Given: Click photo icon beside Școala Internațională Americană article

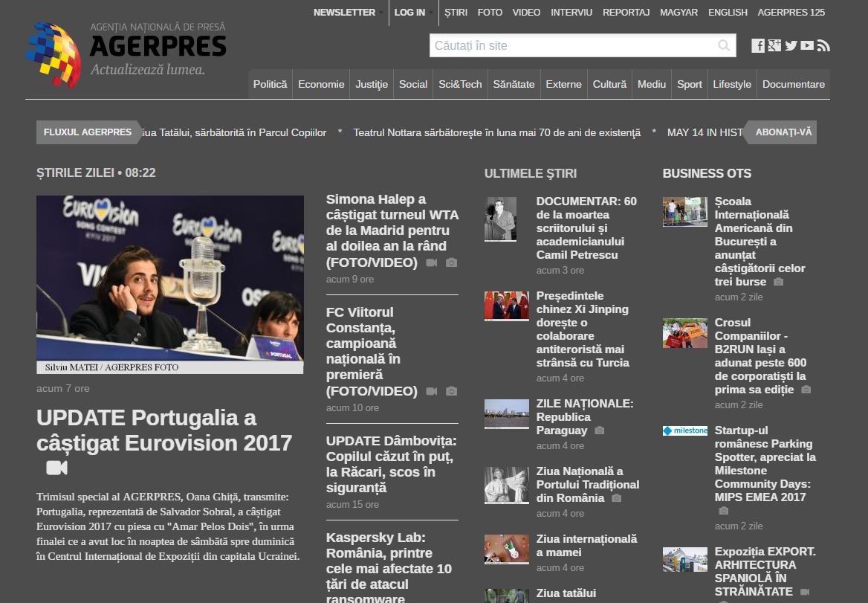Looking at the screenshot, I should point(778,282).
